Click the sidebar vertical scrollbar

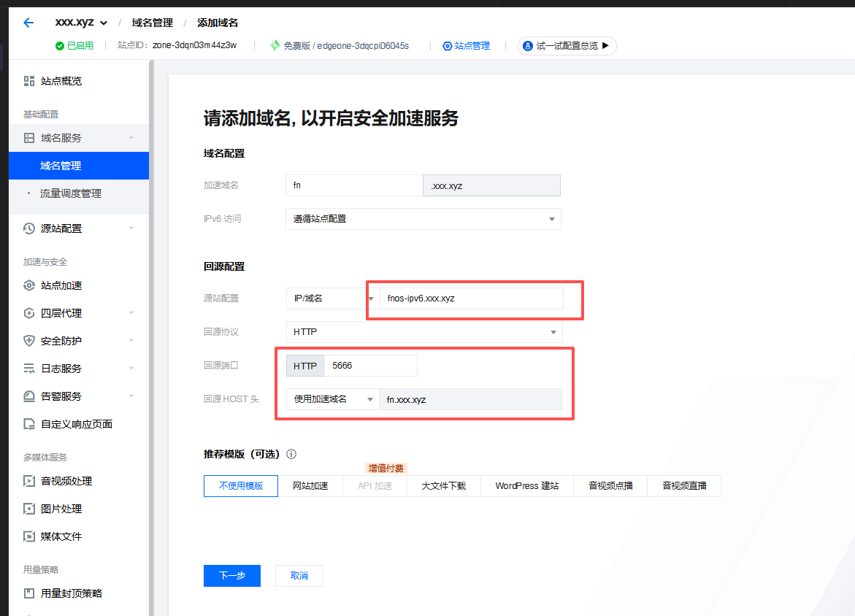tap(151, 338)
